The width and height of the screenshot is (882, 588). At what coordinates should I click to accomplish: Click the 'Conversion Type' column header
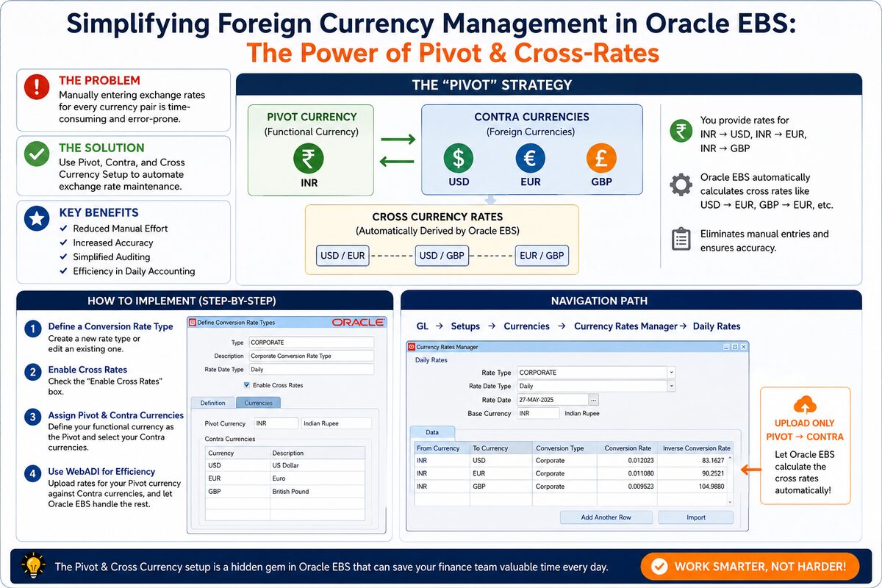[564, 448]
